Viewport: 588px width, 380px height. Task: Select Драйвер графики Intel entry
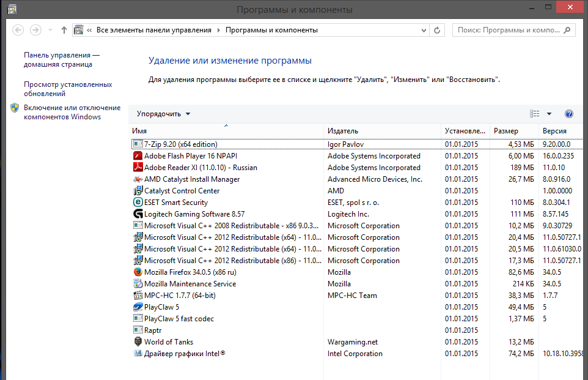[x=185, y=354]
